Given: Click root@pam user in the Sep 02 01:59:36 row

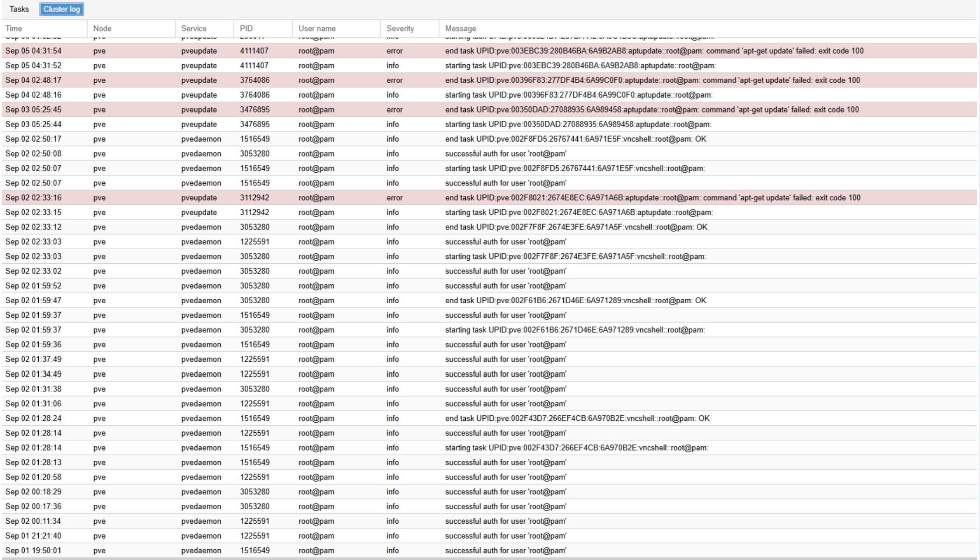Looking at the screenshot, I should (316, 345).
